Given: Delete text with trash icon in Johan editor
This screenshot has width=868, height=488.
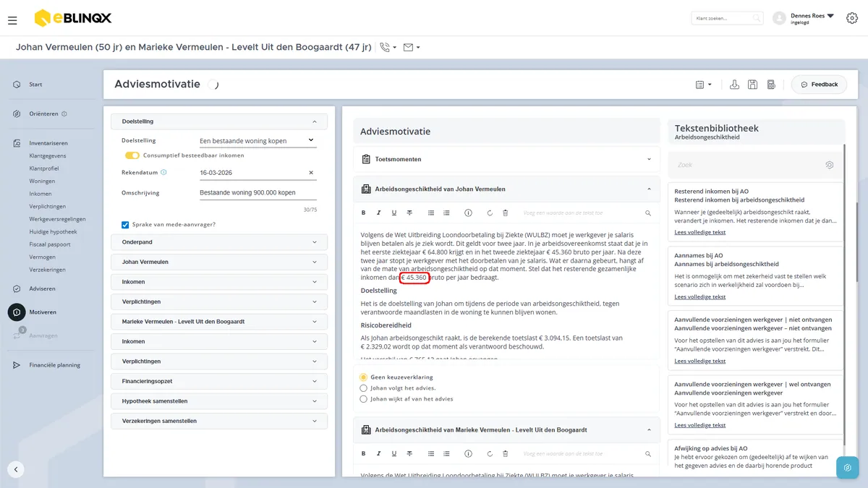Looking at the screenshot, I should pyautogui.click(x=506, y=213).
